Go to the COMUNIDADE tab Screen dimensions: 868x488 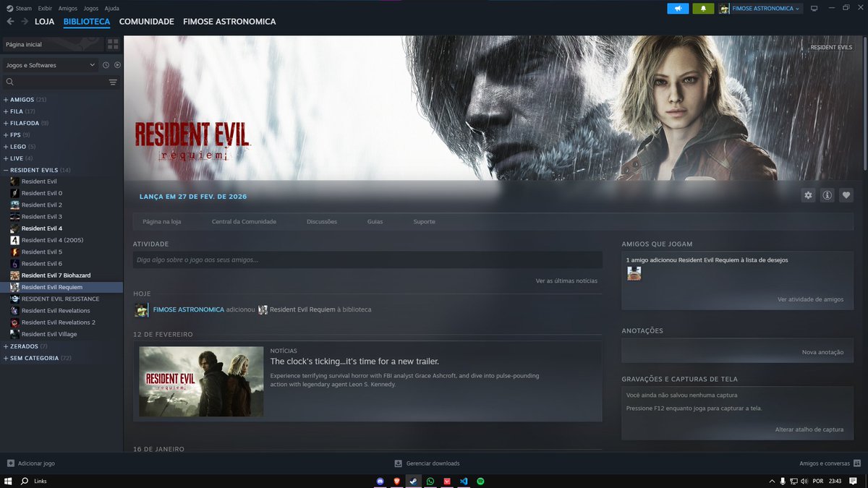(147, 22)
